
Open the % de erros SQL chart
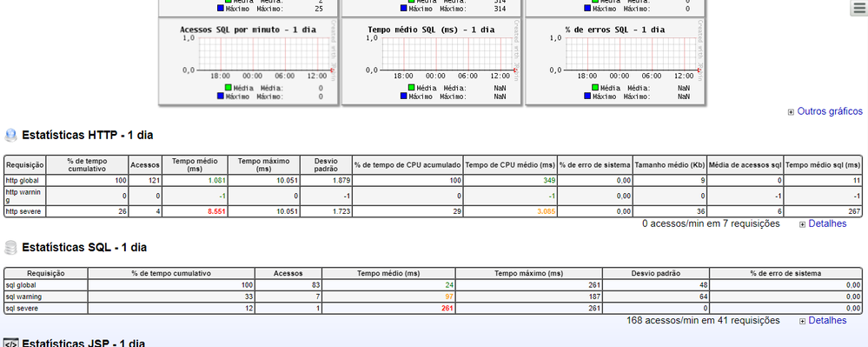coord(615,61)
